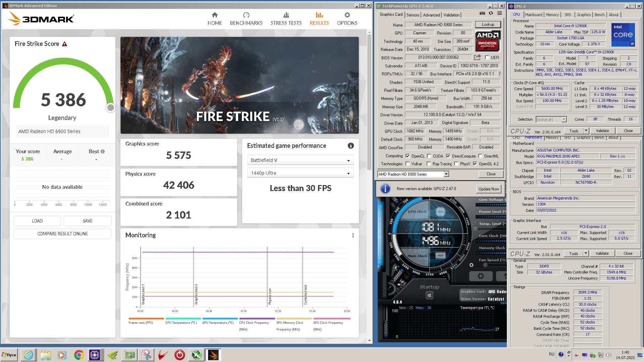Click the Fire Strike Score warning triangle
The image size is (644, 362).
pyautogui.click(x=65, y=44)
